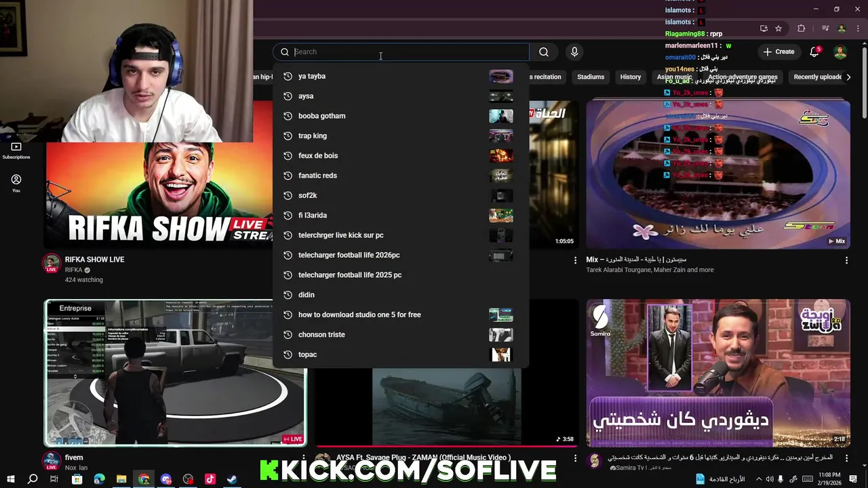The width and height of the screenshot is (868, 488).
Task: Open the You section in sidebar
Action: [x=16, y=184]
